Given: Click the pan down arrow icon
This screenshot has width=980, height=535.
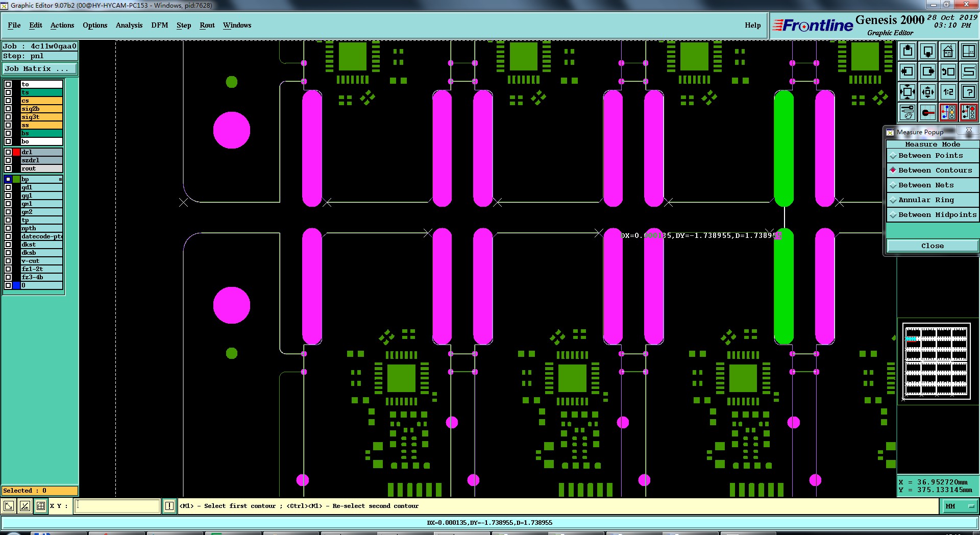Looking at the screenshot, I should pyautogui.click(x=928, y=51).
